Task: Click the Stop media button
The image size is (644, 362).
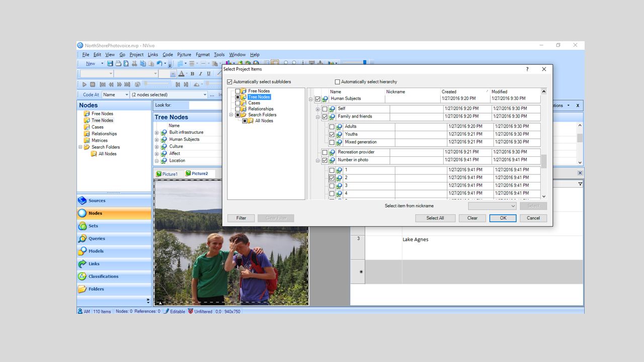Action: point(93,84)
